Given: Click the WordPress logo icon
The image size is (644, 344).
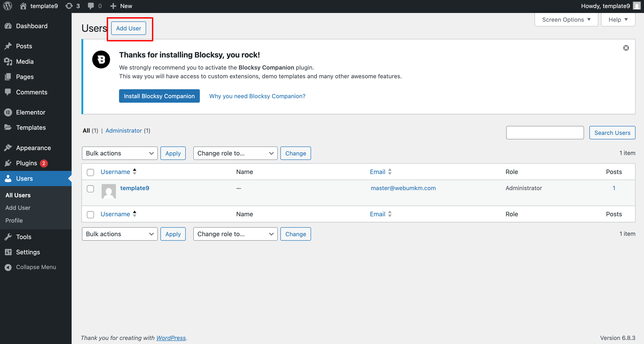Looking at the screenshot, I should click(8, 6).
